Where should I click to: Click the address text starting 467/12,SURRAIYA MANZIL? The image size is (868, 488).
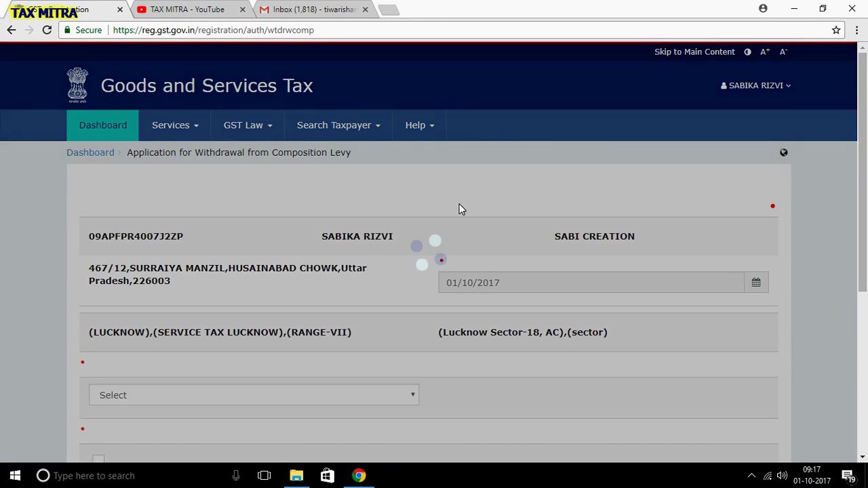coord(227,274)
